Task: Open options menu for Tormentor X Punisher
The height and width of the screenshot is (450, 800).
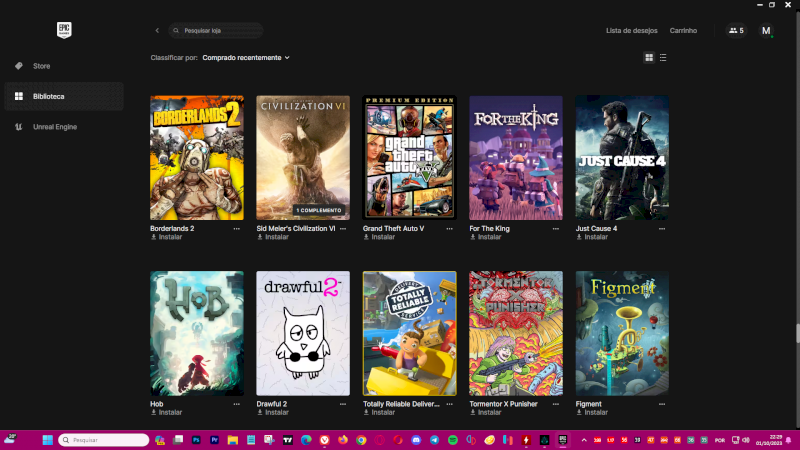Action: coord(556,404)
